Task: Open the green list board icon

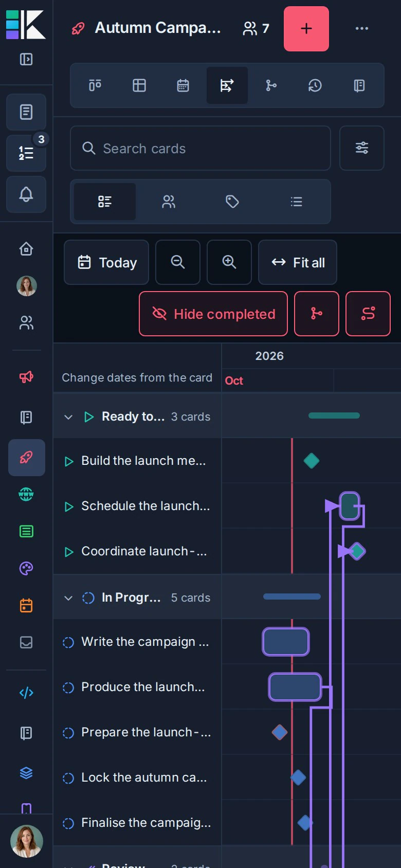Action: click(x=26, y=531)
